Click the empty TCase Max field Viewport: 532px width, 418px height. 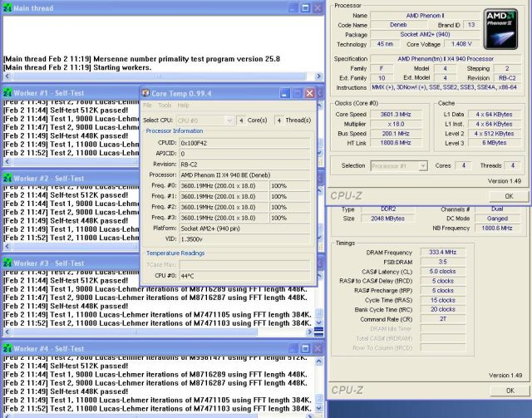[x=244, y=264]
